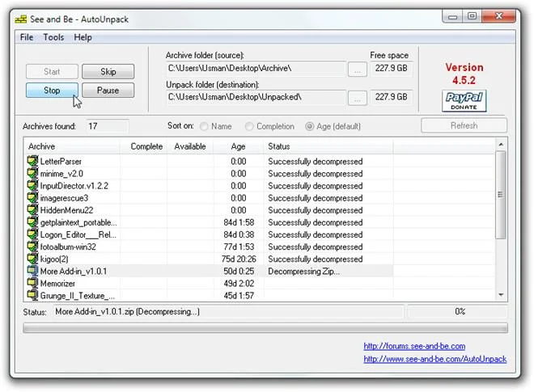Click the HiddenMenu22 archive icon
Screen dimensions: 534x392
tap(32, 210)
